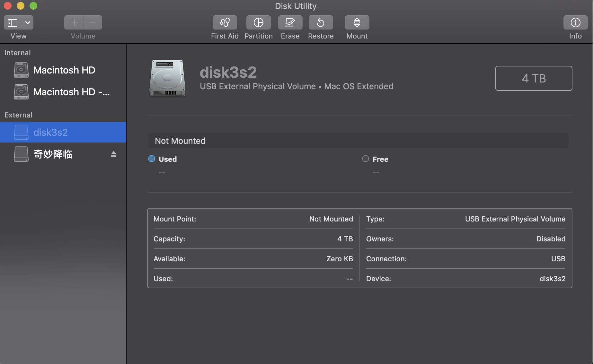Click the Erase disk icon
This screenshot has height=364, width=593.
[x=290, y=22]
